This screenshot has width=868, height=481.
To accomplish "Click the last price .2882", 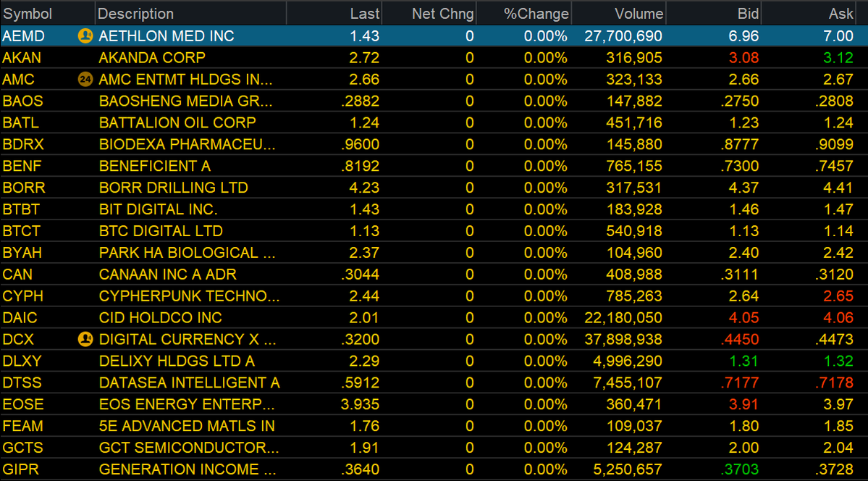I will pos(361,101).
